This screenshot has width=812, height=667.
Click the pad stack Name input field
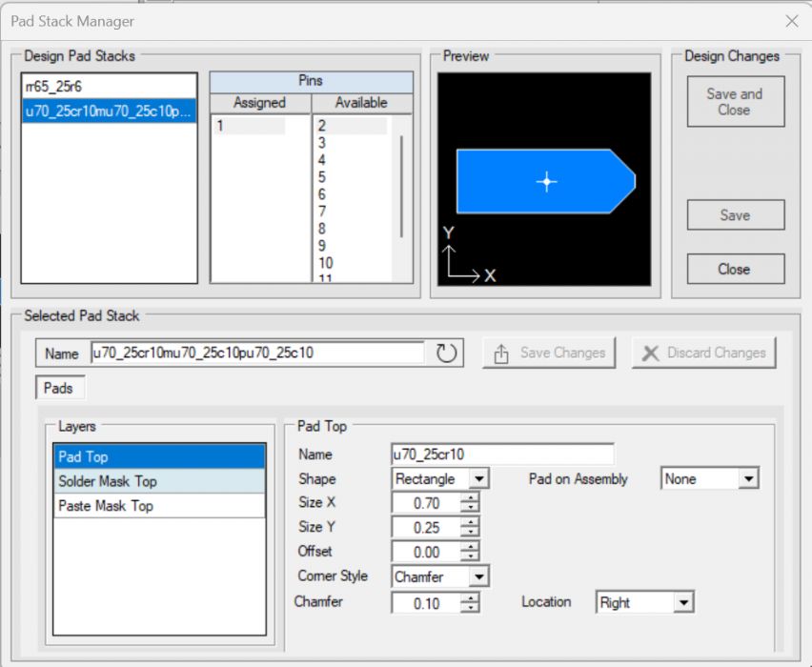(257, 354)
